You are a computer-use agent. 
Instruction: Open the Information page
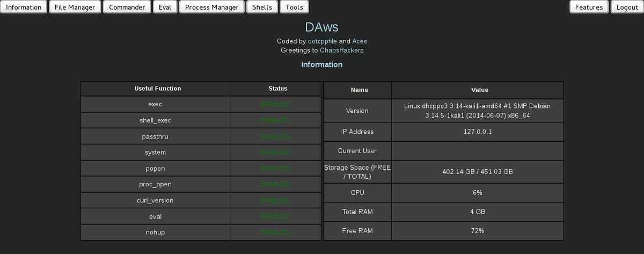pos(24,7)
